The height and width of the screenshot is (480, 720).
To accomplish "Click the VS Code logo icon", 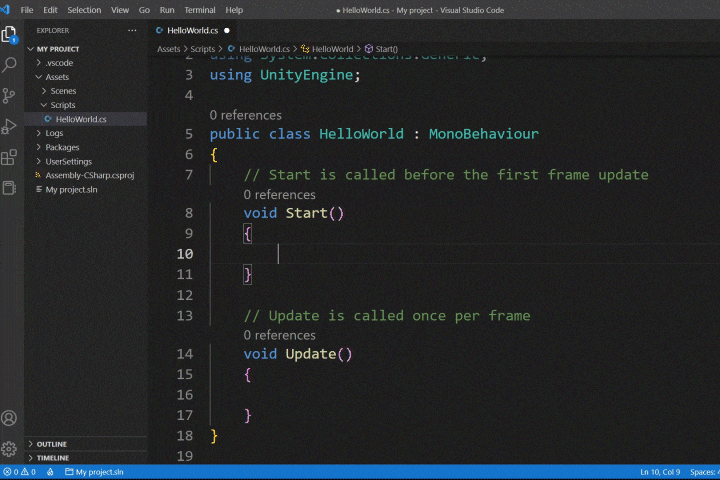I will coord(5,10).
